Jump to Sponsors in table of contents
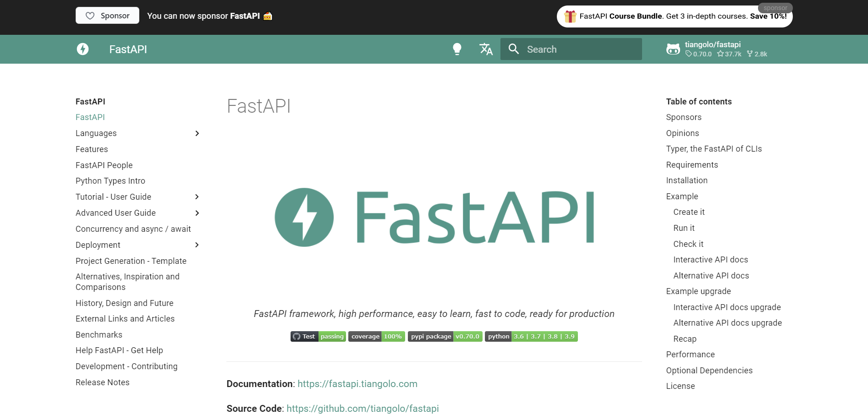The image size is (868, 415). (x=684, y=117)
